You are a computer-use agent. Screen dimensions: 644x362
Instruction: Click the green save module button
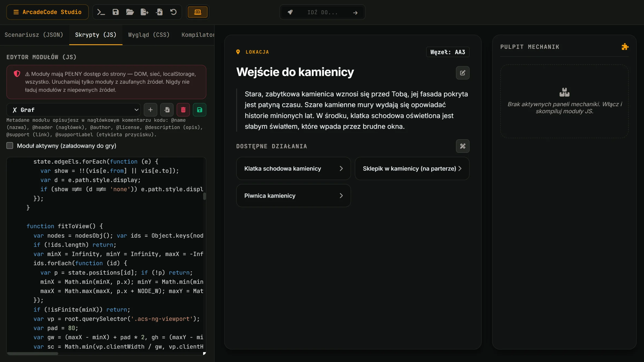200,110
